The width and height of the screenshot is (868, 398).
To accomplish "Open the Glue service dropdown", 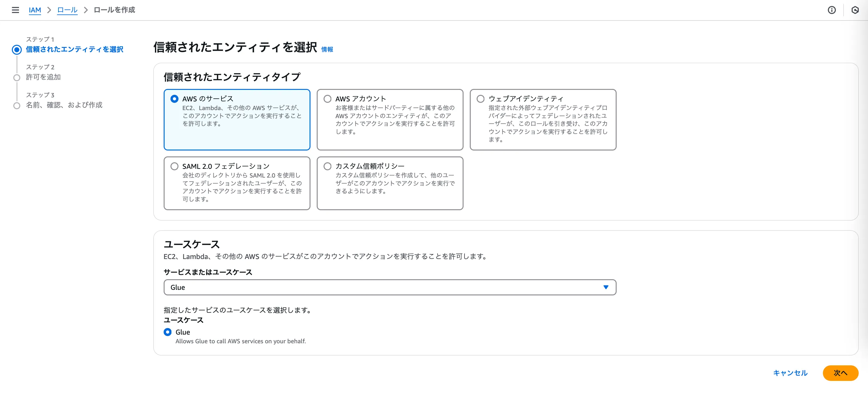I will point(384,287).
